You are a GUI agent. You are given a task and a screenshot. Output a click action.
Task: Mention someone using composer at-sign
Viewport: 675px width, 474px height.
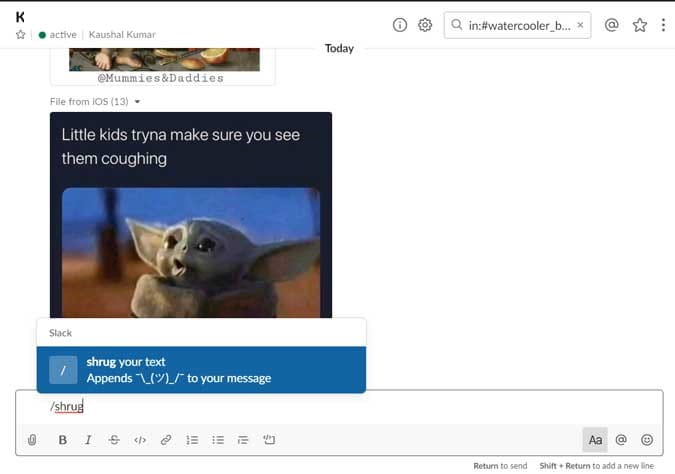pyautogui.click(x=621, y=440)
